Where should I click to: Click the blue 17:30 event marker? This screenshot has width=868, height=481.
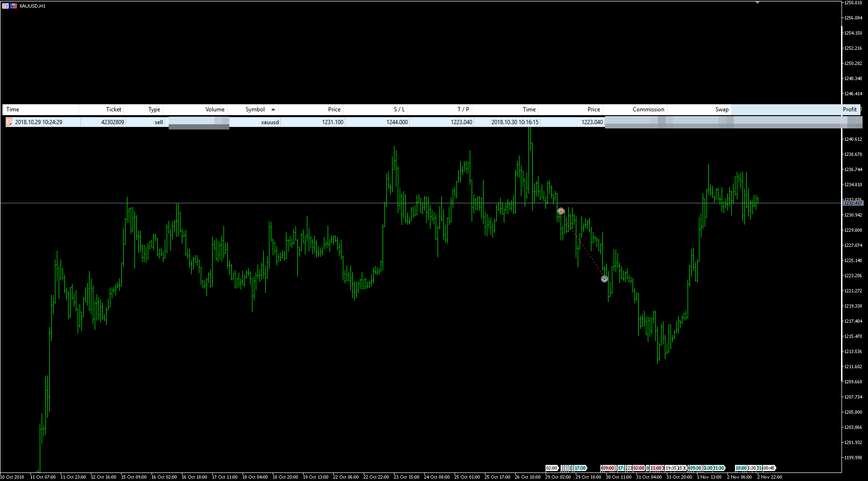580,468
